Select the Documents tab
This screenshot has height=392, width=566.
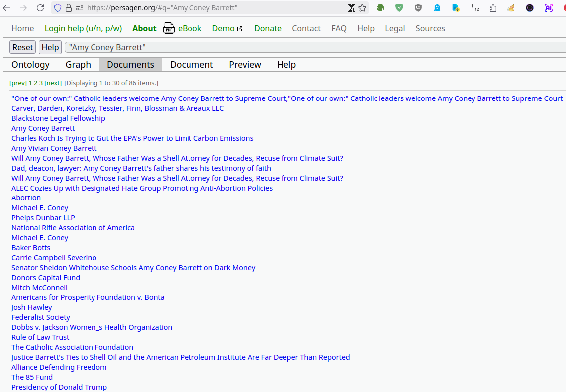point(130,64)
